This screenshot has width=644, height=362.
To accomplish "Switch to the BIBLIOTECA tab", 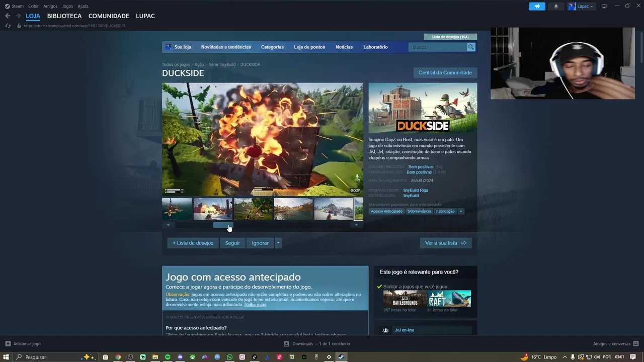I will 64,16.
